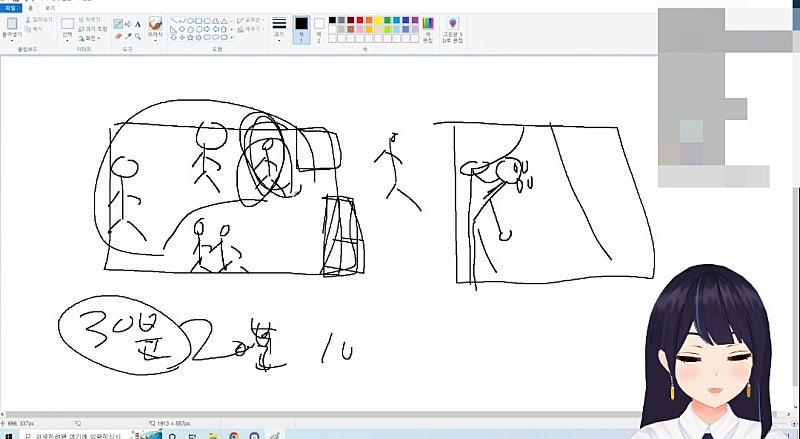Select Color 2 (색 2) toggle

[319, 30]
